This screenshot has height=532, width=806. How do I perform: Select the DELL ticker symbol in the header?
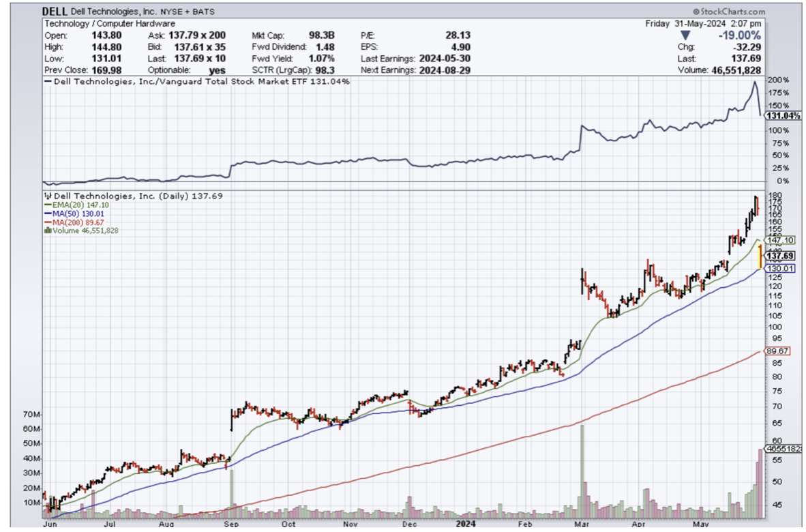tap(54, 12)
